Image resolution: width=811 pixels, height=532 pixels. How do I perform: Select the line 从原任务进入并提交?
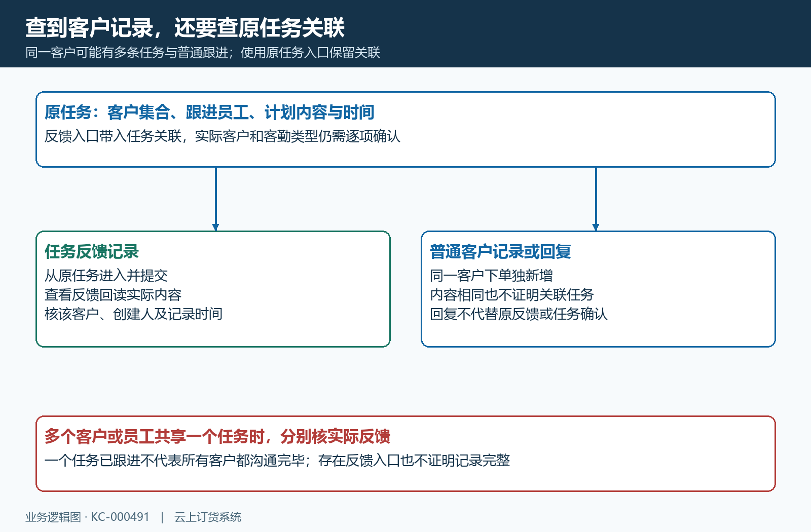(x=106, y=276)
